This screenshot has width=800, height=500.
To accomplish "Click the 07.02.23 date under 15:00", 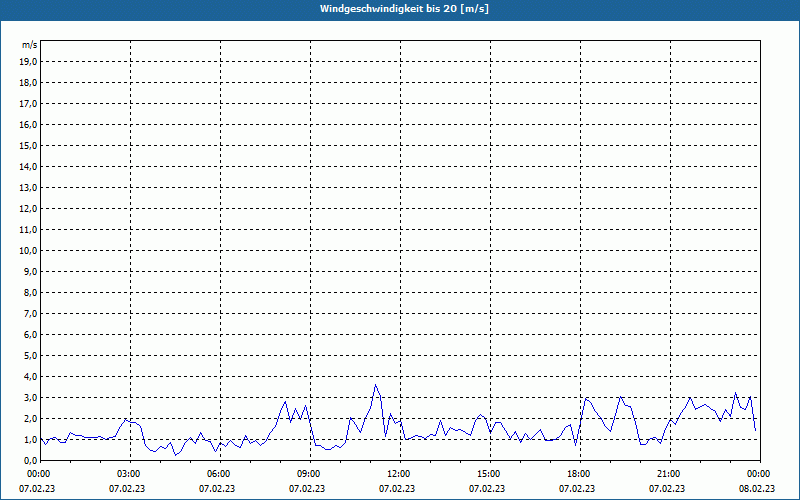I will (x=487, y=488).
